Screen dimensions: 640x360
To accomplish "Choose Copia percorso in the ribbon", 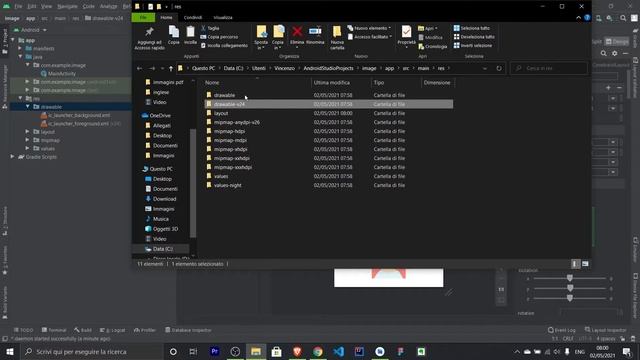I will click(x=219, y=37).
